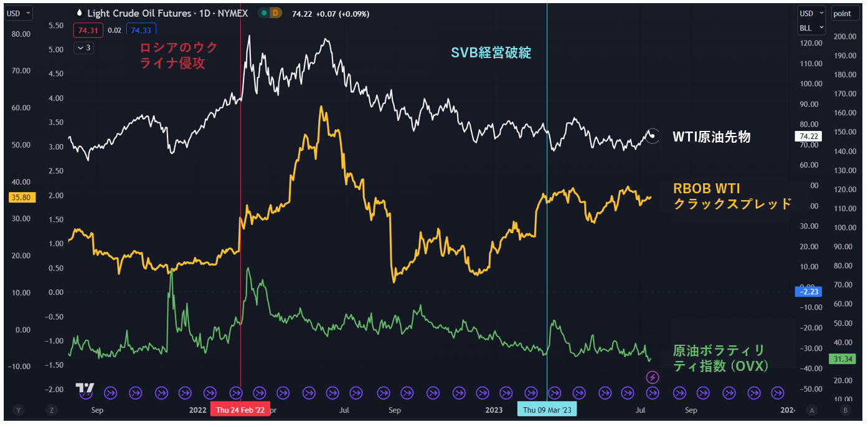Click the oil drop icon beside the symbol name
The height and width of the screenshot is (427, 868).
(79, 12)
